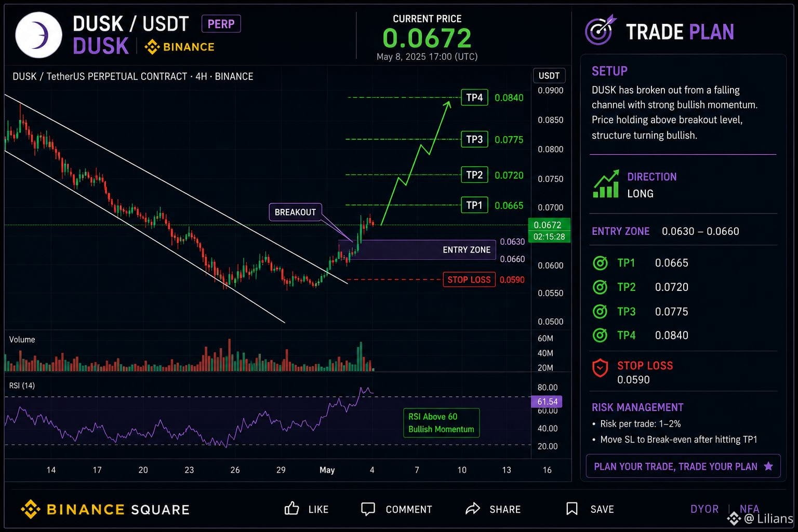The height and width of the screenshot is (532, 798).
Task: Click the large green 0.0672 current price
Action: 427,38
